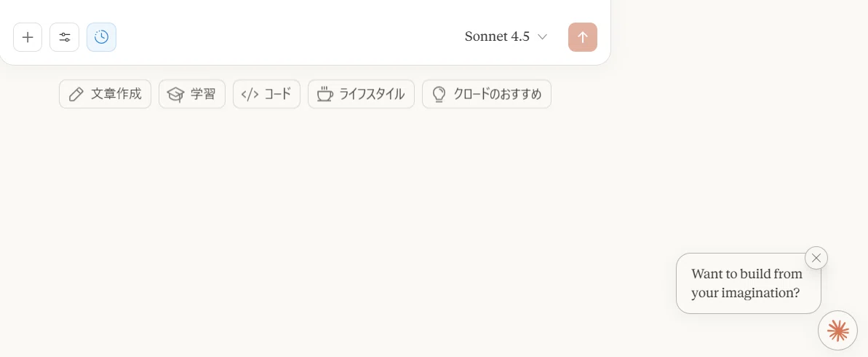Click the "Want to build from your imagination?" bubble

click(748, 283)
